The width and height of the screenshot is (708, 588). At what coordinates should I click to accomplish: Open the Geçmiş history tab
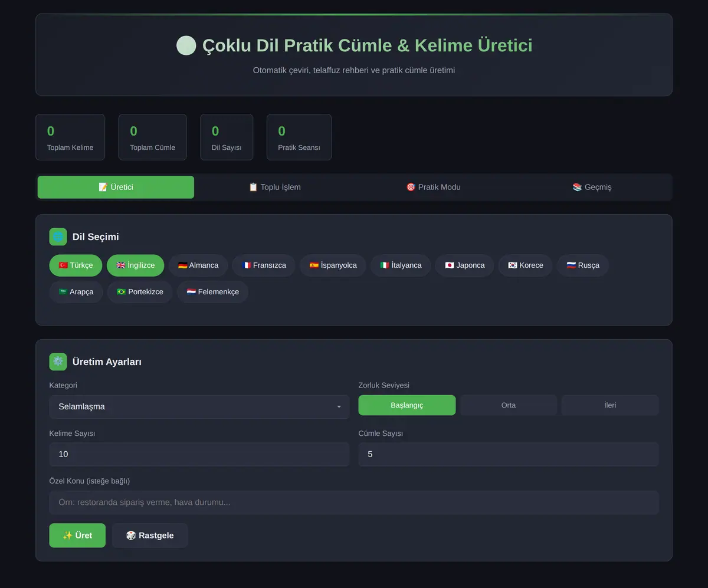click(592, 187)
